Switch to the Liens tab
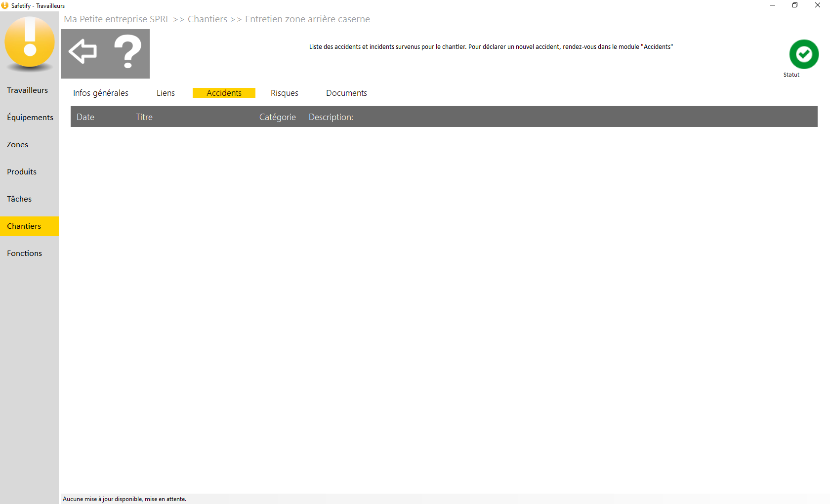Image resolution: width=830 pixels, height=504 pixels. pos(166,93)
